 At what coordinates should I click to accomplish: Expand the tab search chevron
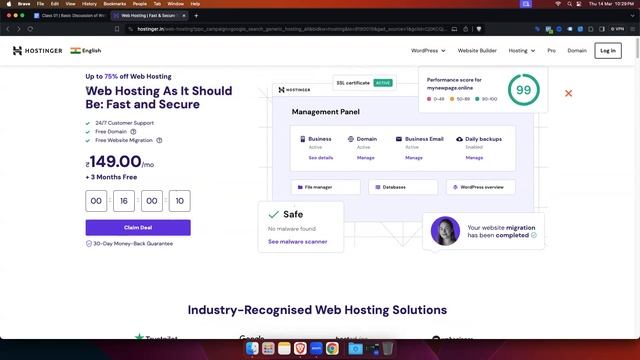click(x=633, y=16)
